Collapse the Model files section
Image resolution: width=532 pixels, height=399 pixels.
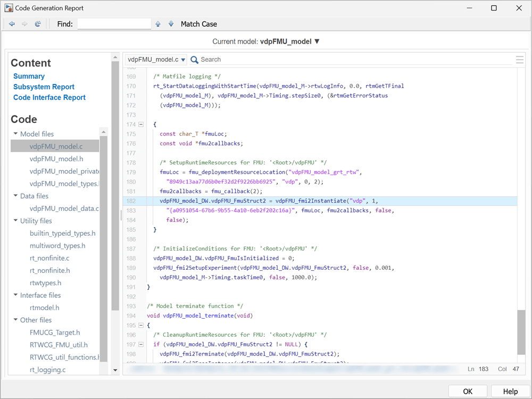14,134
